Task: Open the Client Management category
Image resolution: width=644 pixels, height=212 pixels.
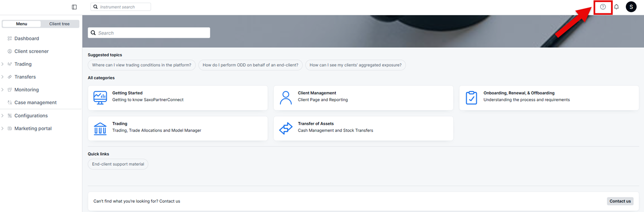Action: (363, 98)
